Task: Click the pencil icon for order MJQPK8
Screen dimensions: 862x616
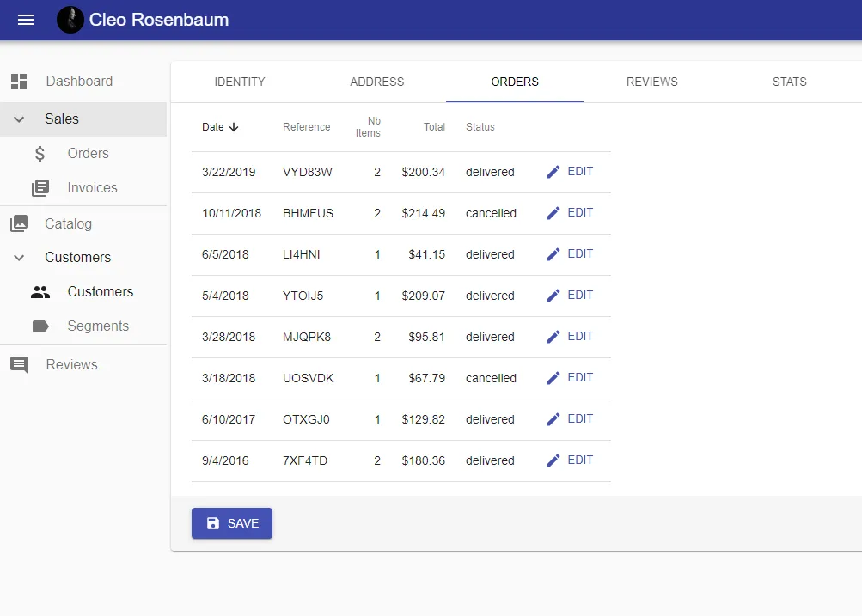Action: point(553,337)
